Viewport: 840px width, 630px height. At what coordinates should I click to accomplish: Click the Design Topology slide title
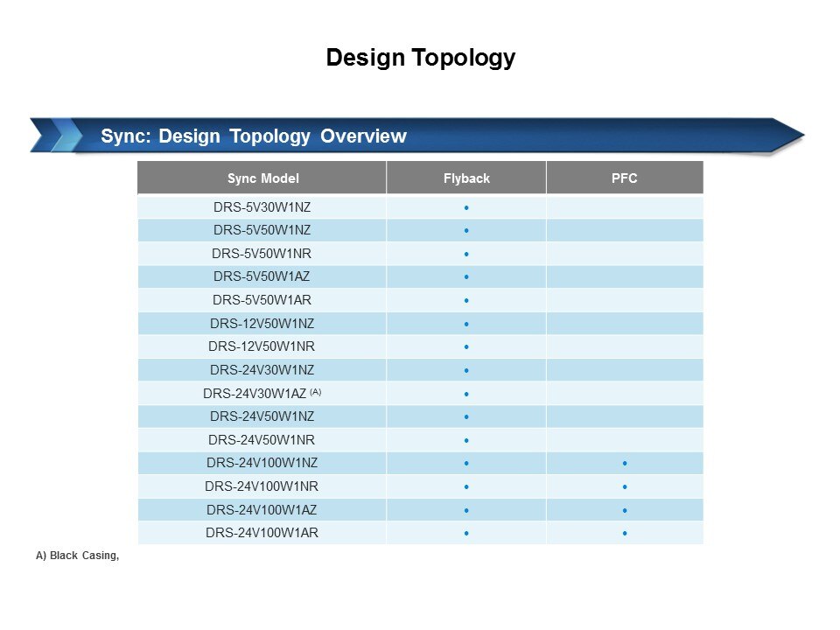point(420,58)
